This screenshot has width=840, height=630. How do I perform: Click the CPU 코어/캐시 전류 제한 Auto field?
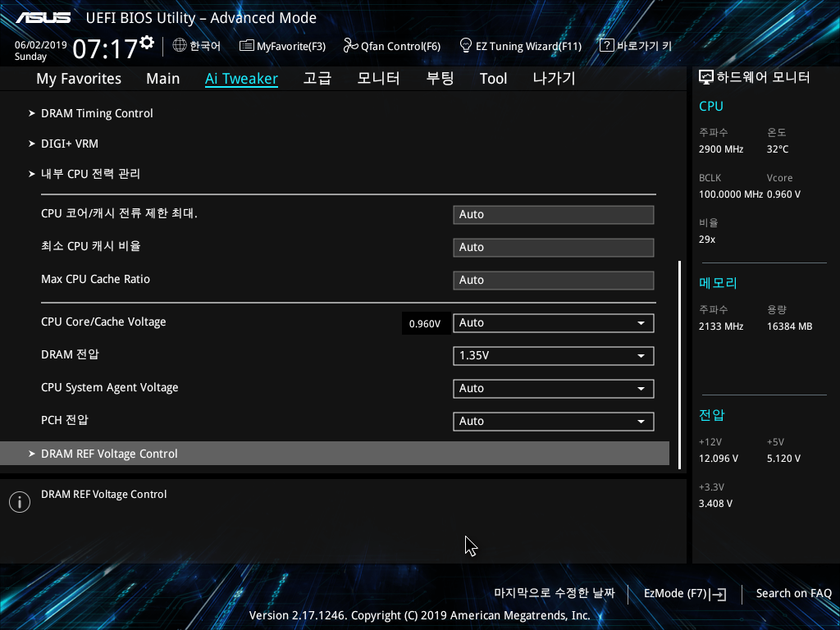[554, 215]
